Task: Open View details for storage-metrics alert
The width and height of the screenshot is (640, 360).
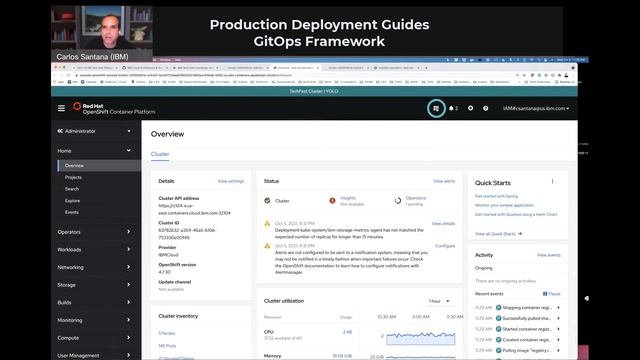Action: coord(443,224)
